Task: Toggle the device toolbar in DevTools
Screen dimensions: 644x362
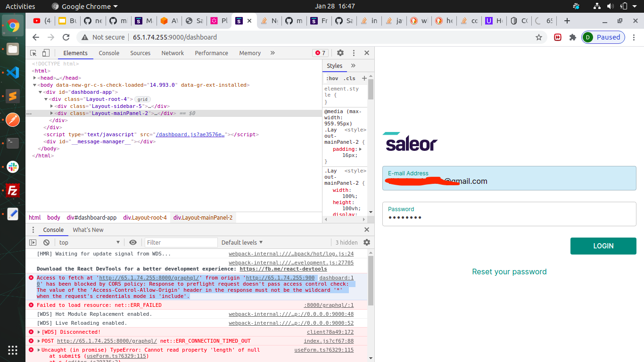Action: [x=46, y=53]
